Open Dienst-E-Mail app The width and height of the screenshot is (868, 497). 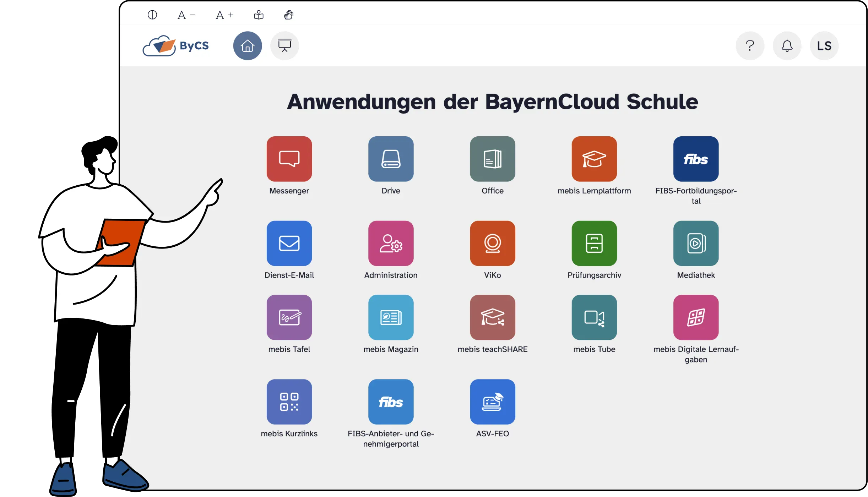(x=289, y=243)
